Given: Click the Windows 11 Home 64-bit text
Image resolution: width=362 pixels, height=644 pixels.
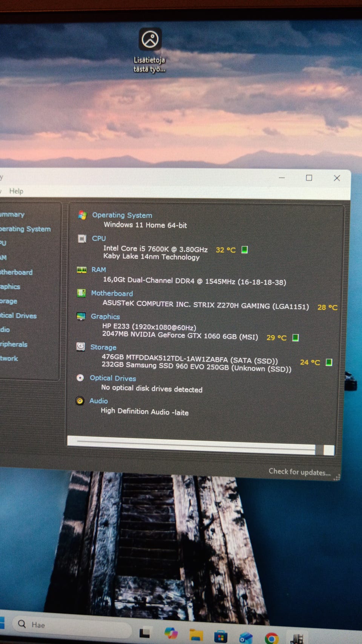Looking at the screenshot, I should tap(145, 225).
